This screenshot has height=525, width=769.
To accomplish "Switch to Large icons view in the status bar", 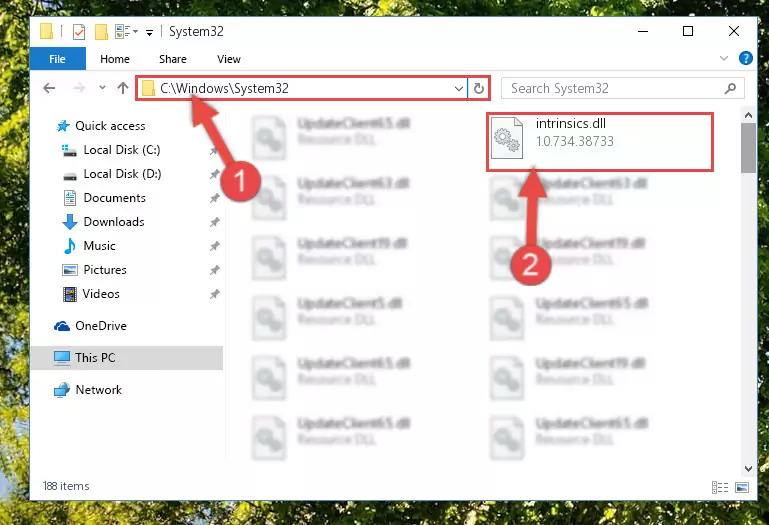I will click(x=742, y=487).
